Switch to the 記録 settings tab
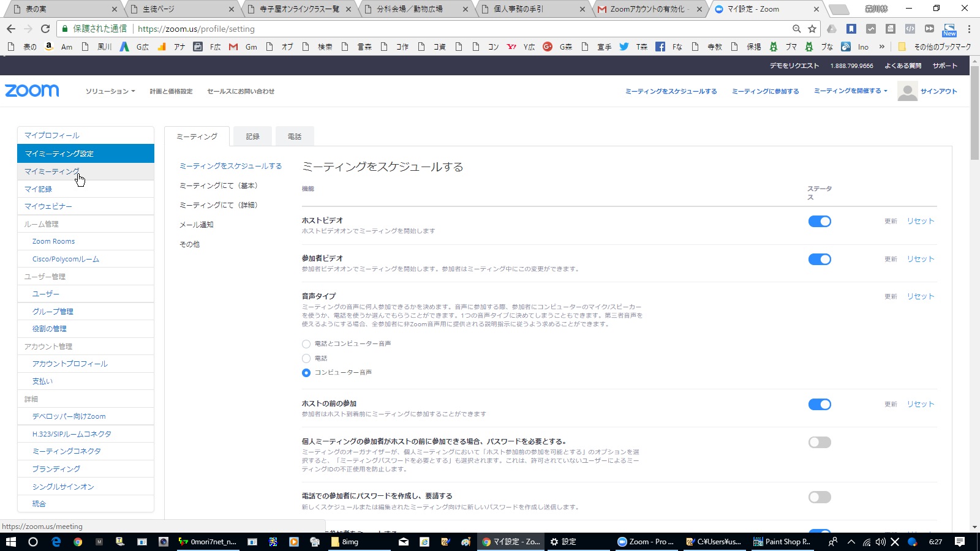Image resolution: width=980 pixels, height=551 pixels. [253, 137]
